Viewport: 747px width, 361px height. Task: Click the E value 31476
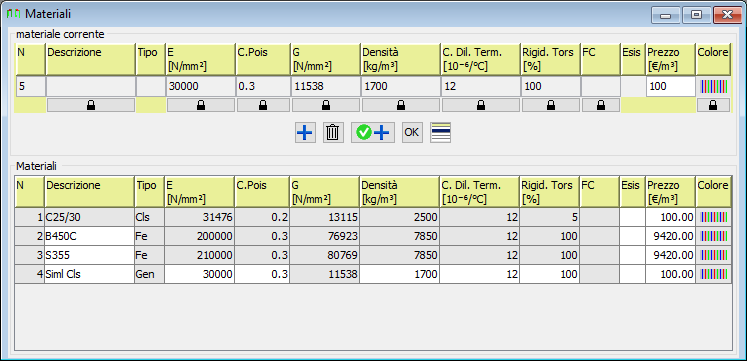pos(200,218)
